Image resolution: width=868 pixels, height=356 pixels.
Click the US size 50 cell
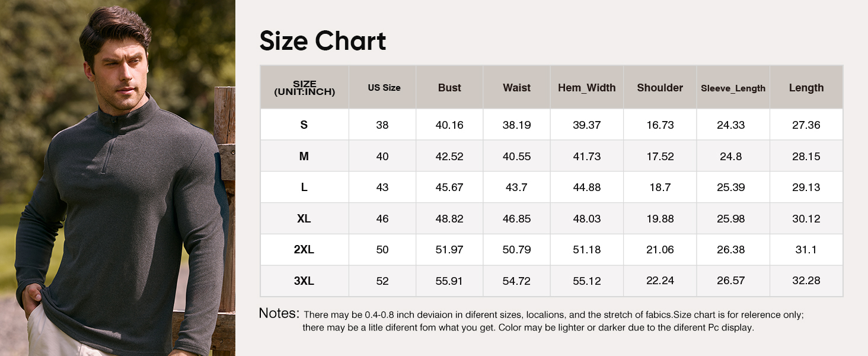click(382, 250)
